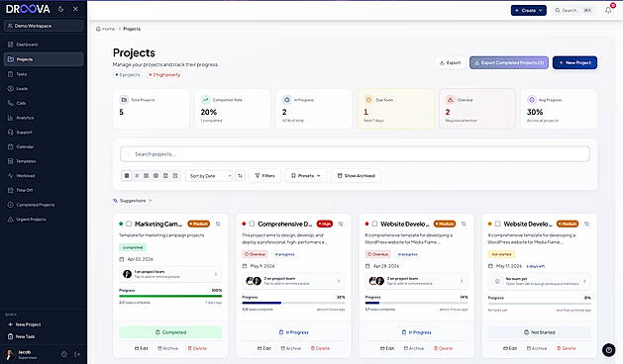Star the not started Website Develo... project
Screen dimensions: 623x364
[586, 224]
